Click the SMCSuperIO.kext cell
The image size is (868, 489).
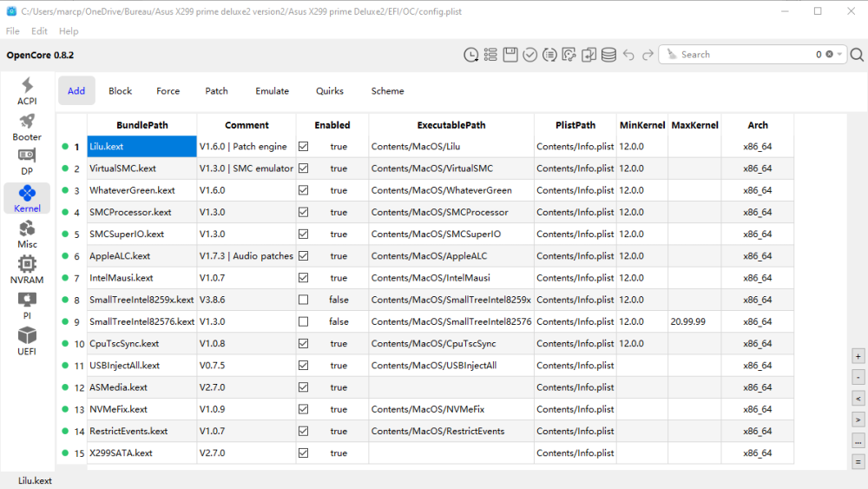click(141, 234)
